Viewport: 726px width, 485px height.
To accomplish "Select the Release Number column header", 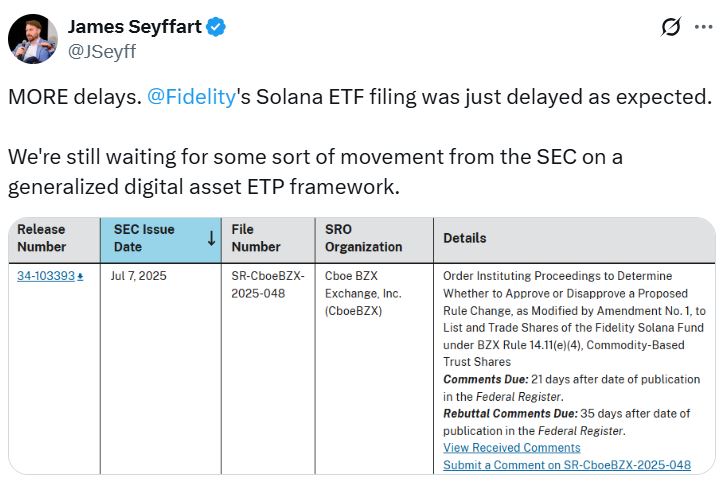I will pyautogui.click(x=42, y=238).
